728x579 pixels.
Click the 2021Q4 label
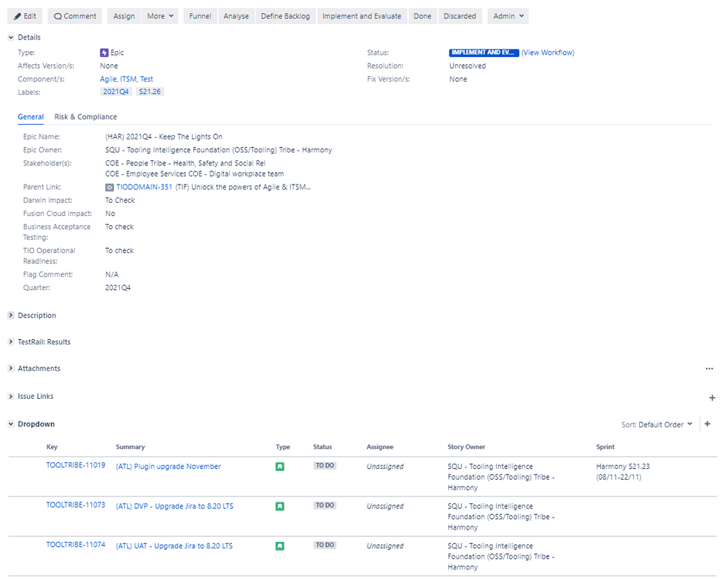coord(116,92)
